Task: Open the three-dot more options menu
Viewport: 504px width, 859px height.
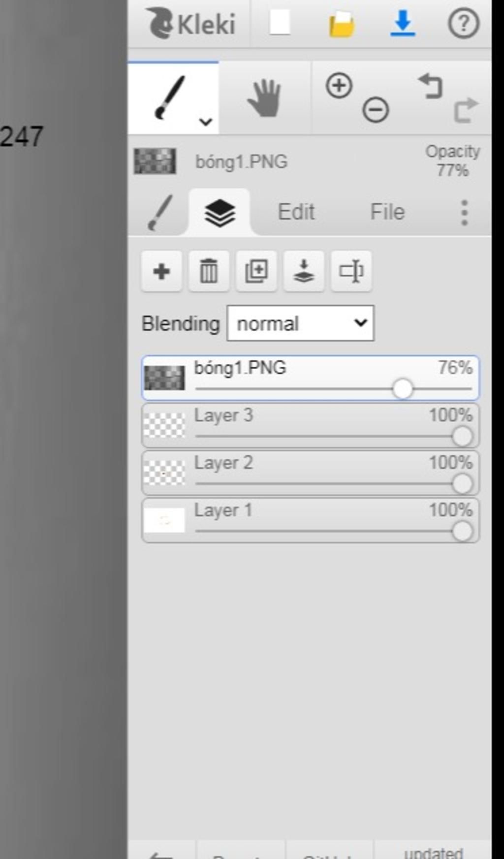Action: [x=464, y=213]
